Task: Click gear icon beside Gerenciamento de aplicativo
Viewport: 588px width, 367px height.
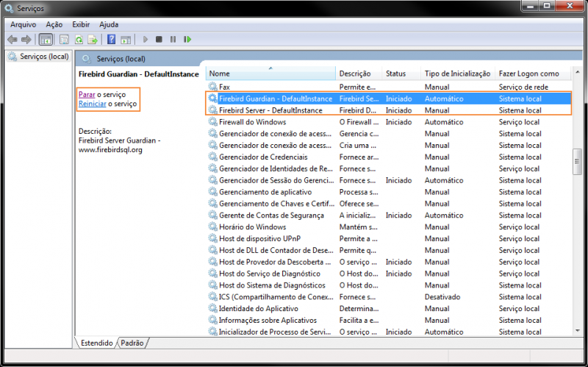Action: [x=212, y=191]
